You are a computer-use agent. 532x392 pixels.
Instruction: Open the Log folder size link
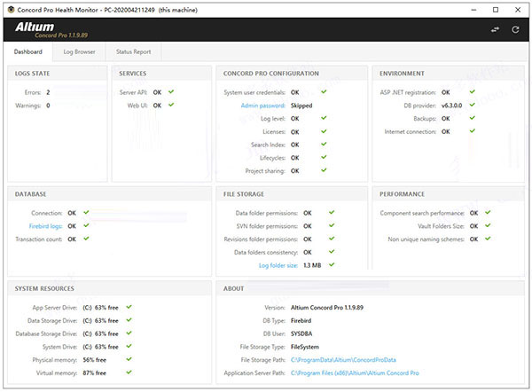278,265
